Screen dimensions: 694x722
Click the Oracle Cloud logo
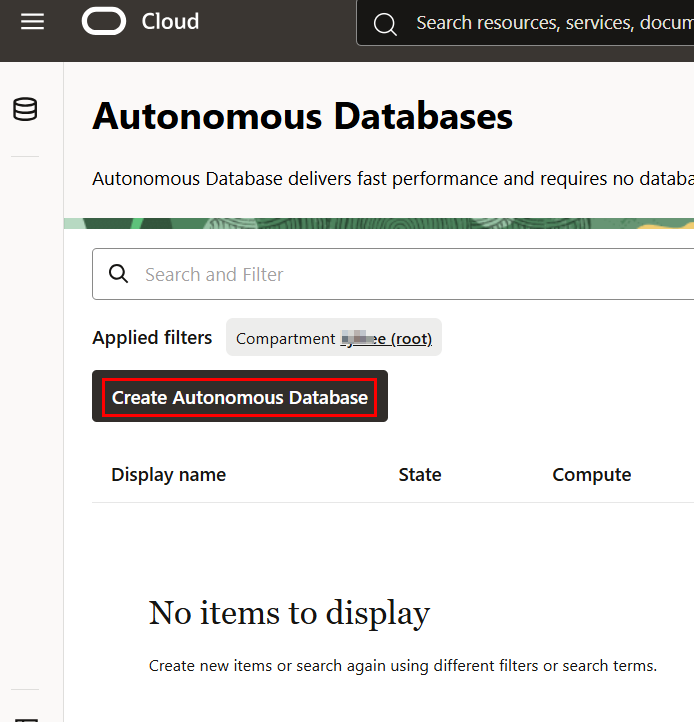(x=104, y=21)
